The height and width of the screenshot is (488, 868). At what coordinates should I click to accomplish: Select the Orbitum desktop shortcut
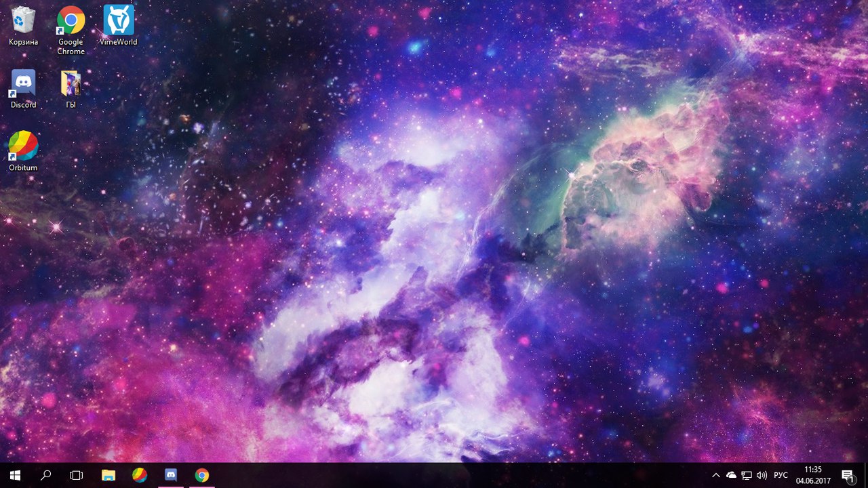23,152
